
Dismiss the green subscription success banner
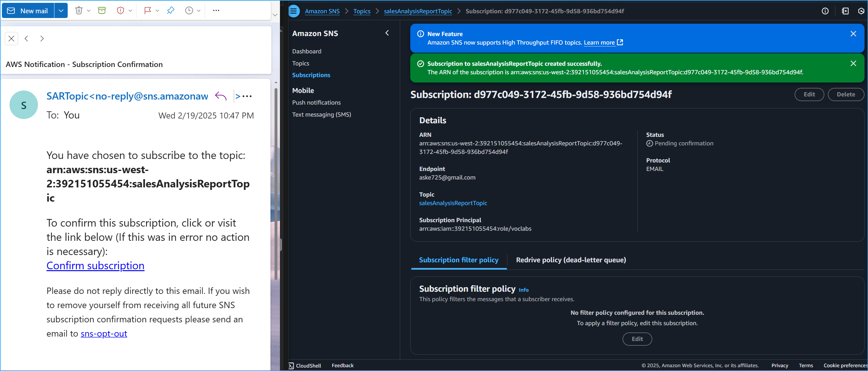tap(853, 63)
